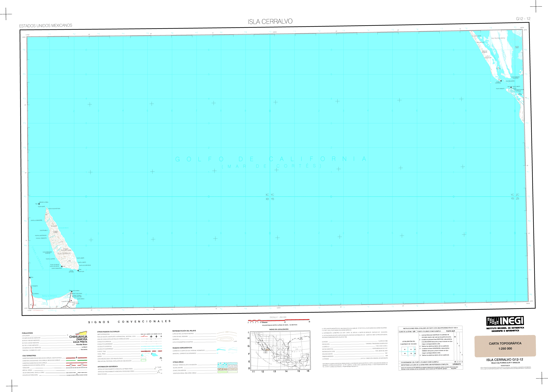548x392 pixels.
Task: Click the ISLA CERRALVO map title
Action: coord(270,22)
